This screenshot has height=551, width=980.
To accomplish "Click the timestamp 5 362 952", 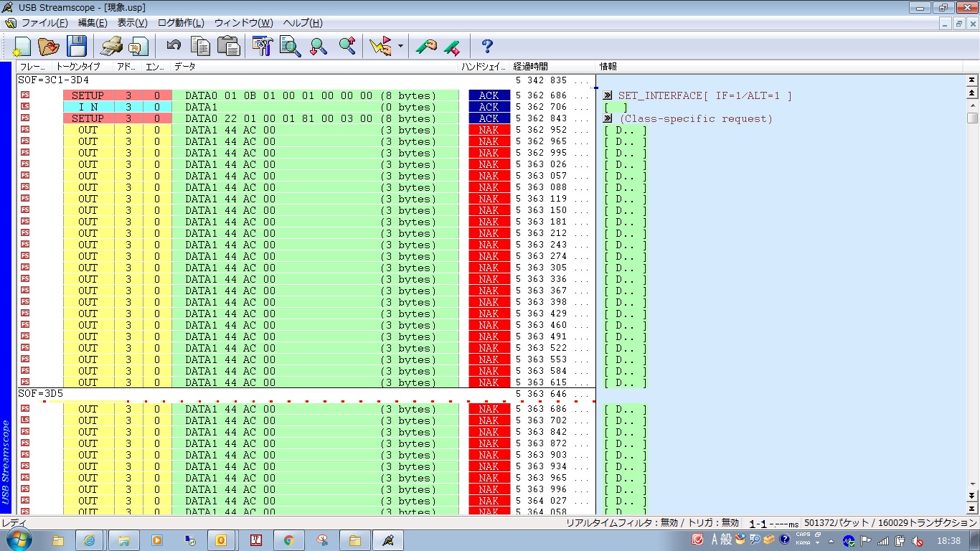I will (541, 130).
